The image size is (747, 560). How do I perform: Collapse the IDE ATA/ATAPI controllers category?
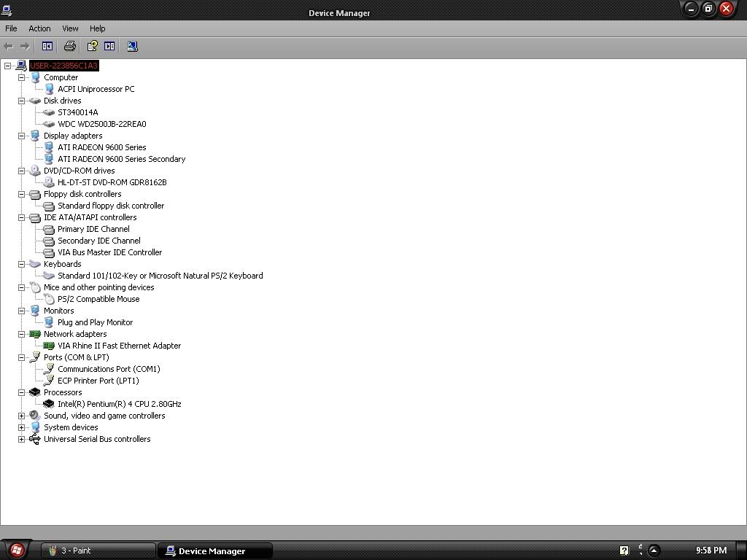pyautogui.click(x=21, y=217)
